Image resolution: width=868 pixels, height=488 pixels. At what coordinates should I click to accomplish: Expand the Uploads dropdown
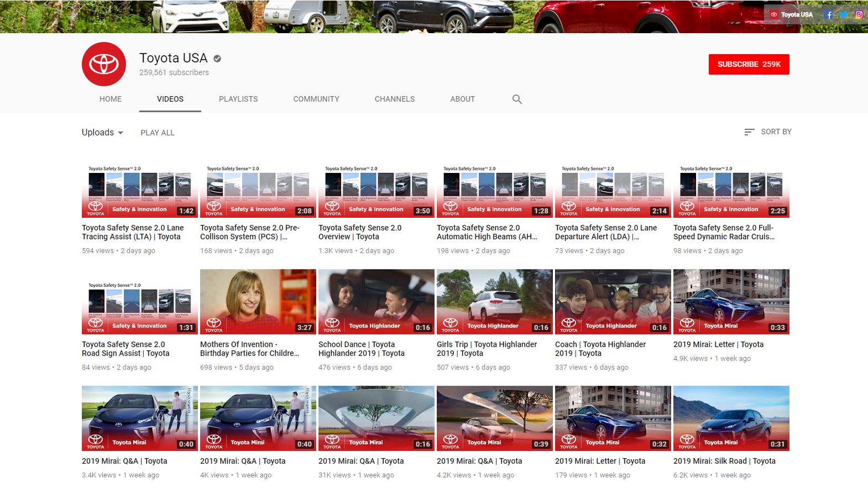[103, 133]
